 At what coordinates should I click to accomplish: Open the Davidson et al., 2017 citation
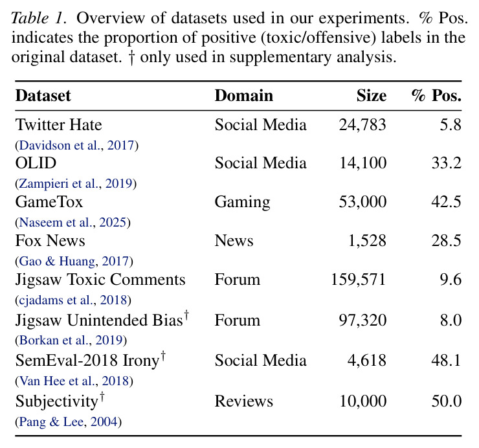76,145
